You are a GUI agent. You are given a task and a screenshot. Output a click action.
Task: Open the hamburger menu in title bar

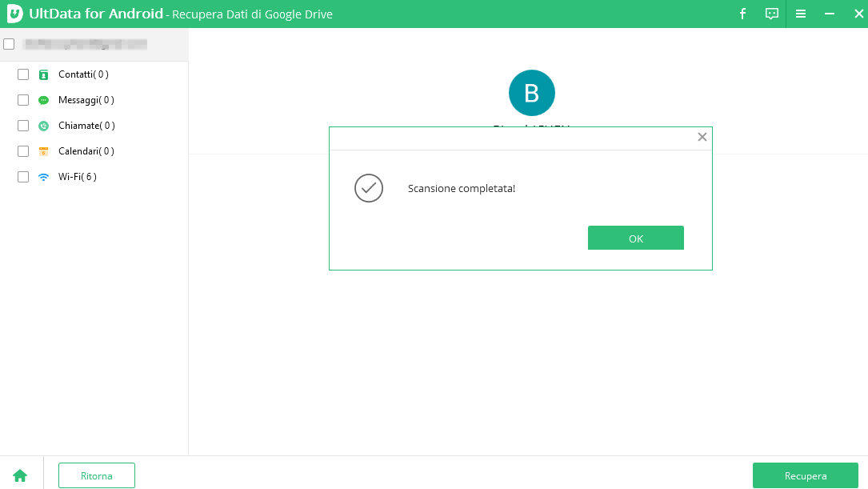pyautogui.click(x=801, y=14)
